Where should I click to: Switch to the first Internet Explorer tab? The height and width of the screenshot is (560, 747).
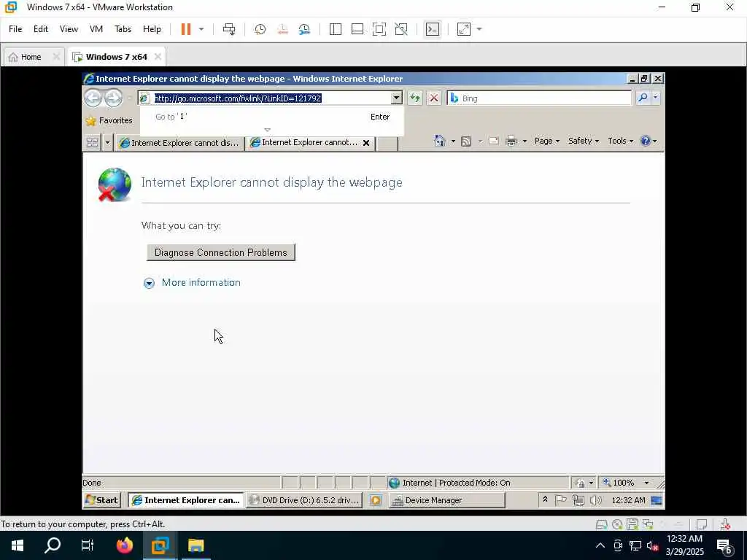click(179, 143)
